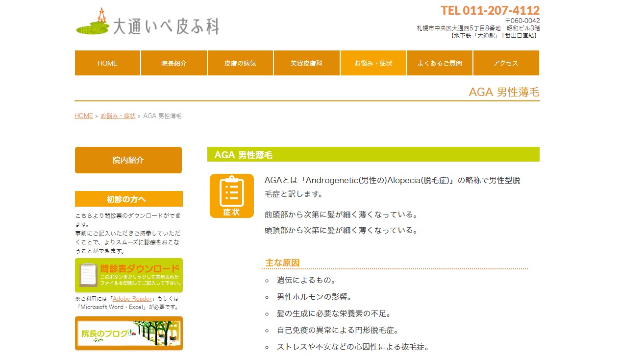The height and width of the screenshot is (357, 644).
Task: Click the 初診の方へ sidebar heading
Action: (128, 199)
